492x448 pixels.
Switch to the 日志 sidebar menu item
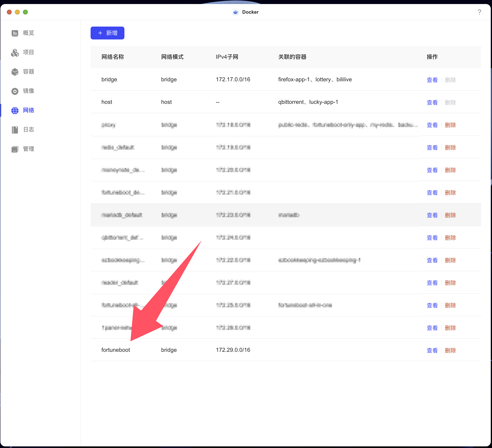pos(28,130)
